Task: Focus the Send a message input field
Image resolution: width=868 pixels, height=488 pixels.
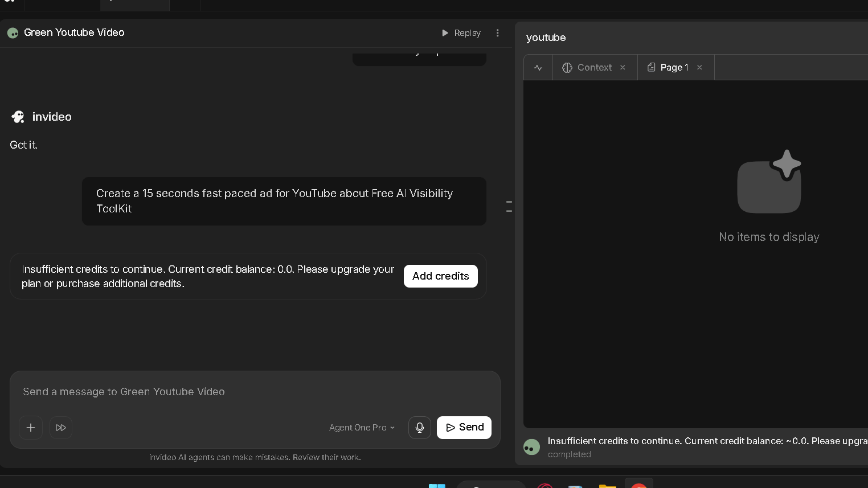Action: click(x=255, y=392)
